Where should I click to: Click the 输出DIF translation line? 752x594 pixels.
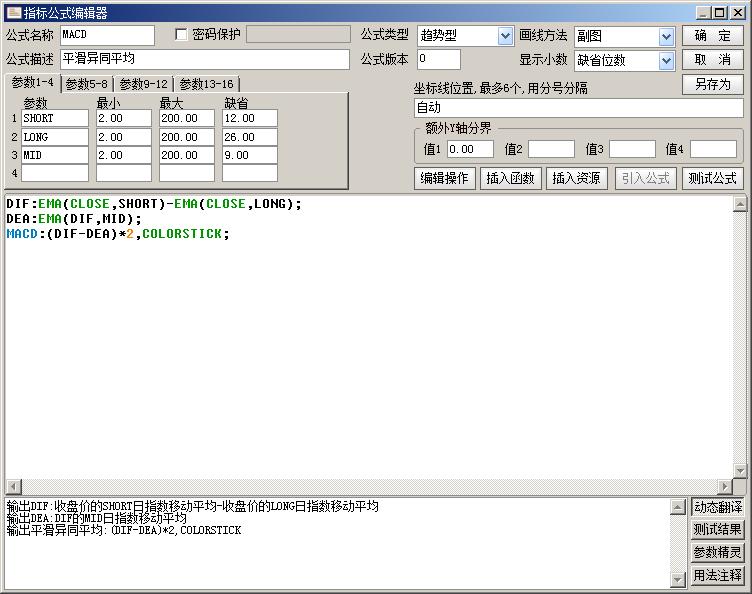click(193, 506)
